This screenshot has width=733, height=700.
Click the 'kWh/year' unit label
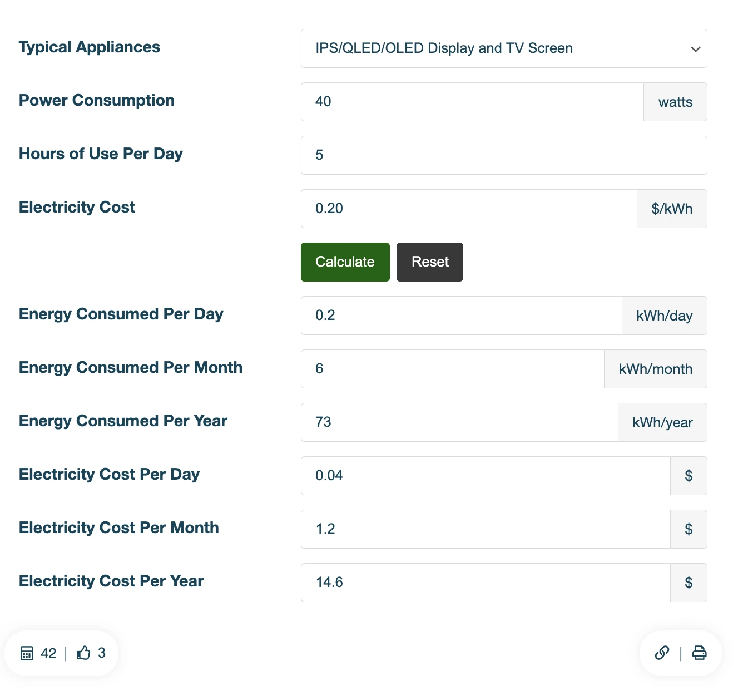coord(663,422)
